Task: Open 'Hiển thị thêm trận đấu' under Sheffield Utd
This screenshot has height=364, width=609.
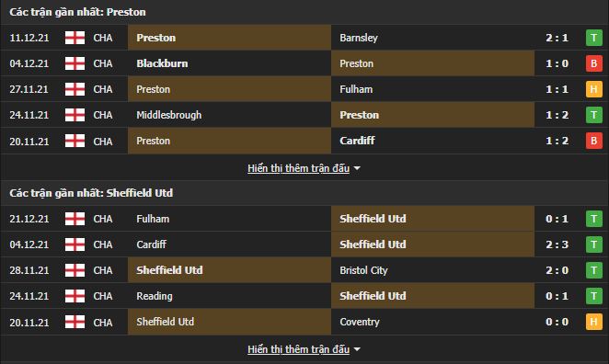Action: click(298, 349)
